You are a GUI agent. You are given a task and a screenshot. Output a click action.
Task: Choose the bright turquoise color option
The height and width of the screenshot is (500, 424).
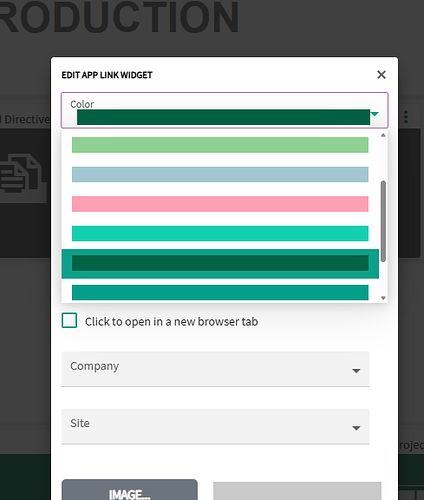[x=220, y=233]
